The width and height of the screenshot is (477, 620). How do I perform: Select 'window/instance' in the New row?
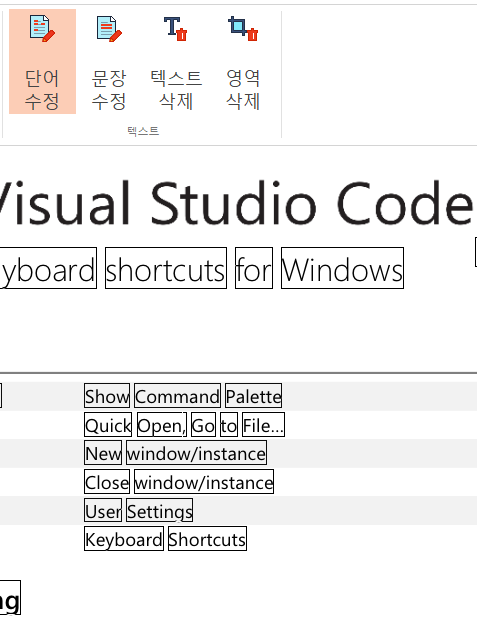point(197,453)
